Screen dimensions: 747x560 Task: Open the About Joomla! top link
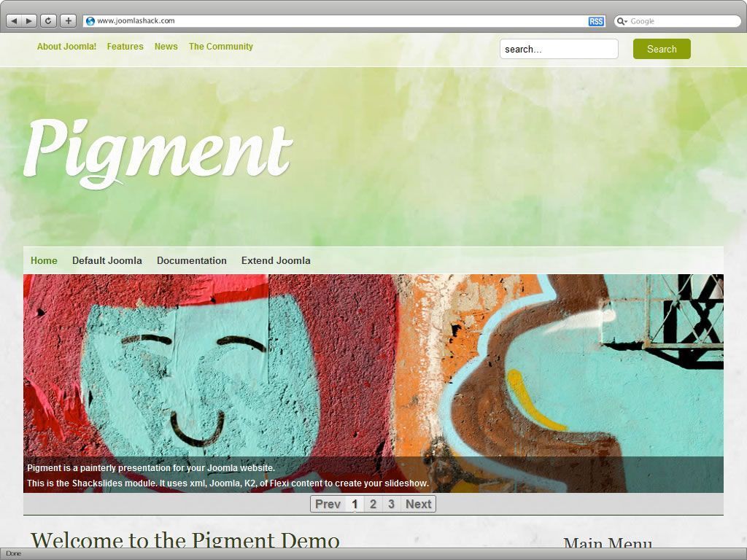tap(66, 47)
